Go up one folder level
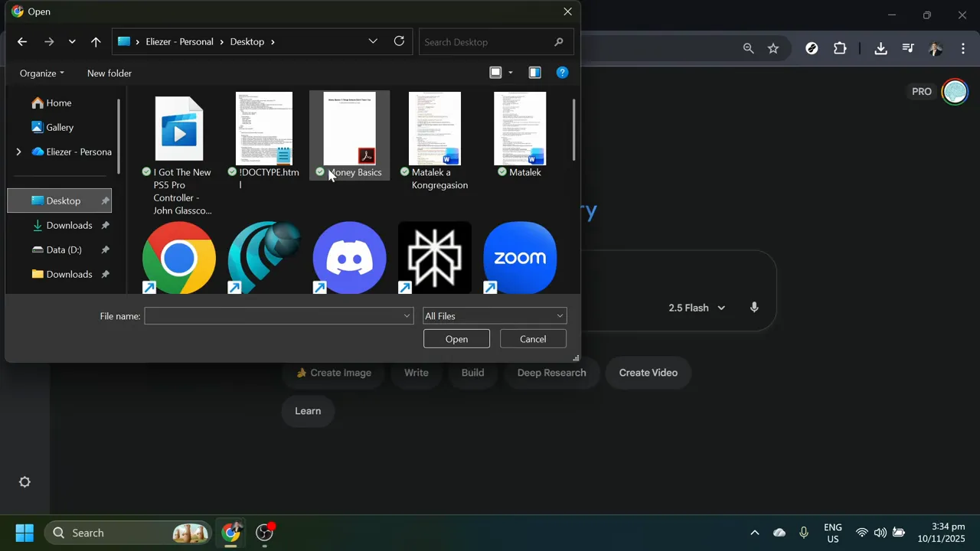The width and height of the screenshot is (980, 551). [x=96, y=42]
